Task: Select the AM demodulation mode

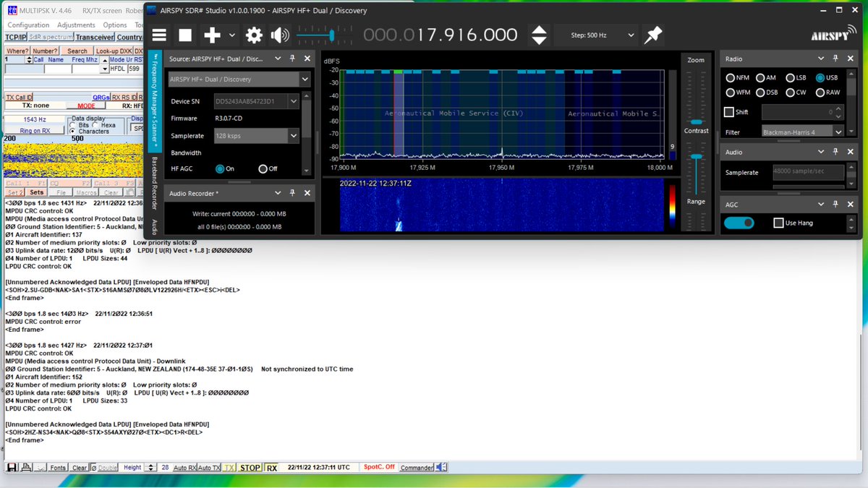Action: [x=760, y=78]
